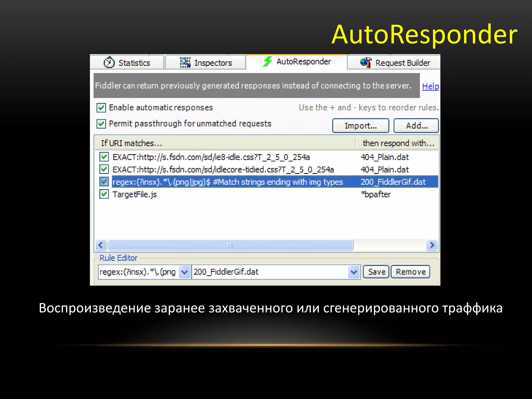Select the TargetFile.js rule text
Image resolution: width=532 pixels, height=399 pixels.
pos(135,194)
